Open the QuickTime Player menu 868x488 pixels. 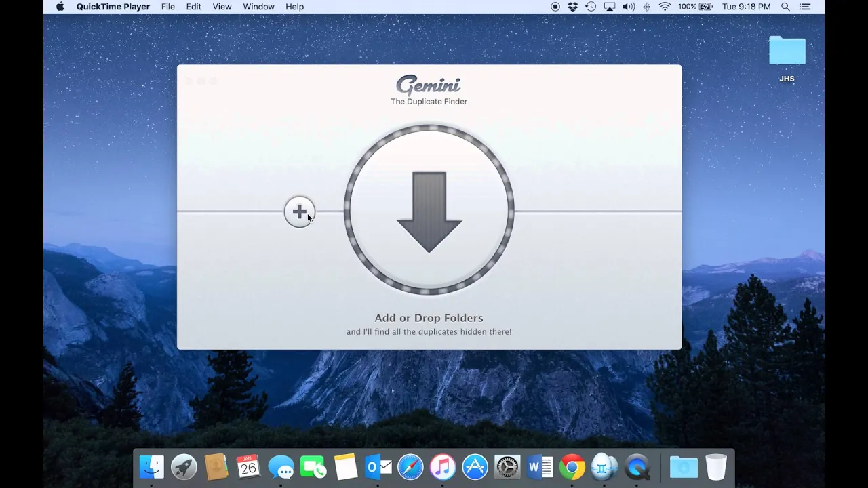tap(113, 7)
